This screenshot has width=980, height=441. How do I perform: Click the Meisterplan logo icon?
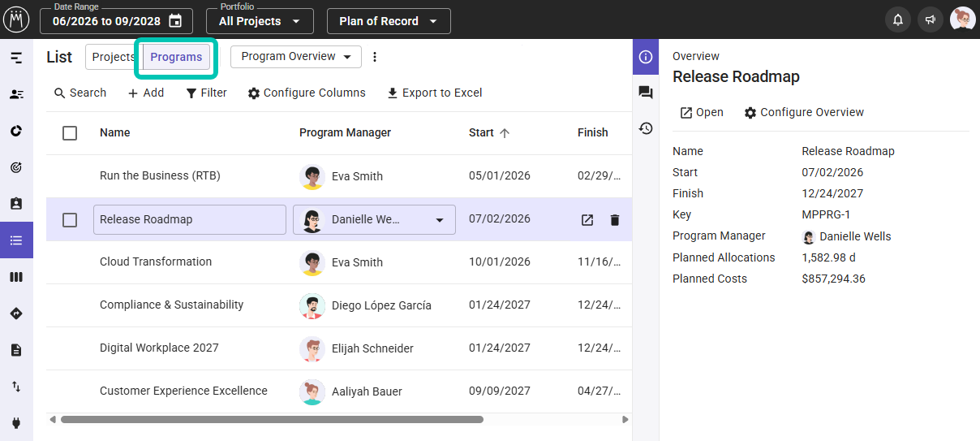click(x=16, y=19)
